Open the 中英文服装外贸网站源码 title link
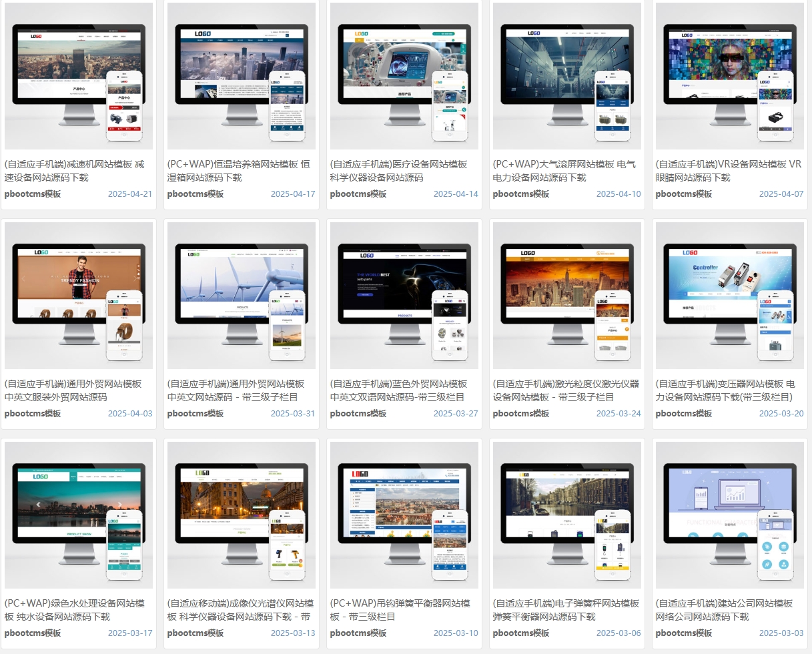 point(73,390)
